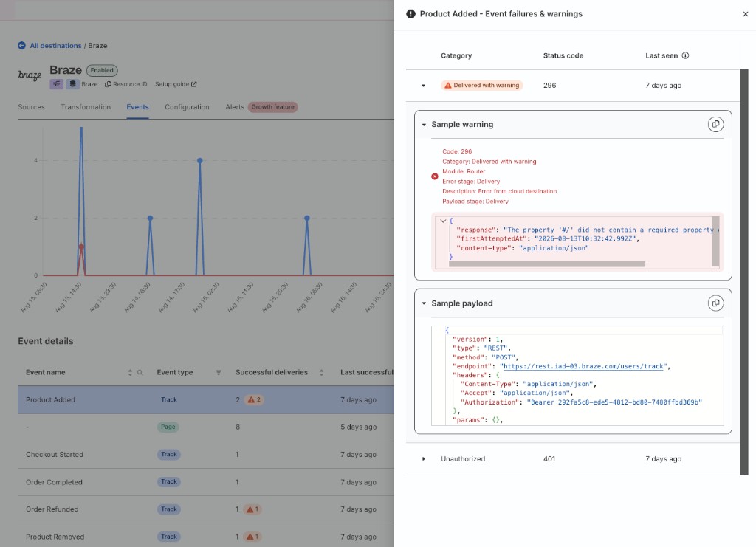Viewport: 756px width, 547px height.
Task: Click the Page event type badge
Action: point(168,427)
